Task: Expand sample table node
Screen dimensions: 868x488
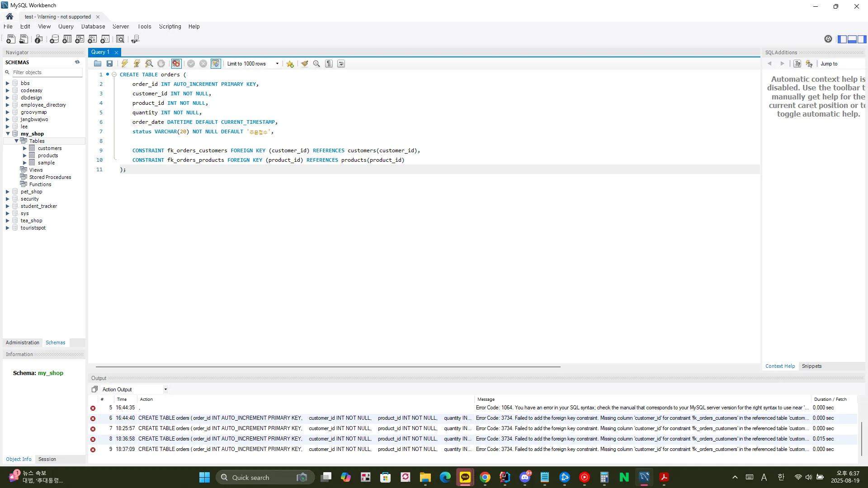Action: pyautogui.click(x=25, y=163)
